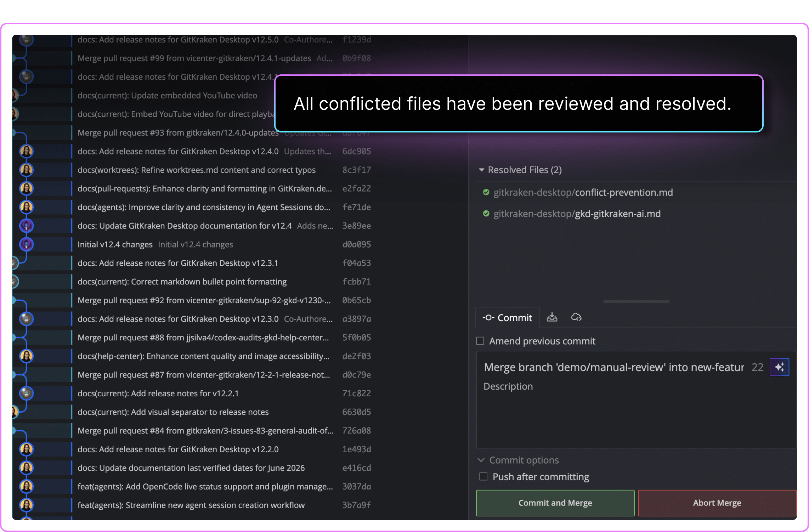Click avatar on commit e416cd row

[x=26, y=468]
